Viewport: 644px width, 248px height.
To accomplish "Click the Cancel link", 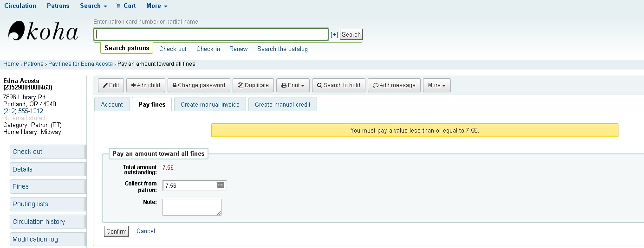I will 146,231.
